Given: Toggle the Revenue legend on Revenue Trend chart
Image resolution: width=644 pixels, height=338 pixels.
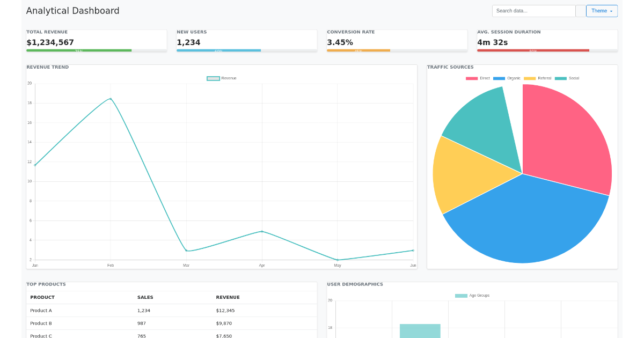Looking at the screenshot, I should [x=221, y=78].
